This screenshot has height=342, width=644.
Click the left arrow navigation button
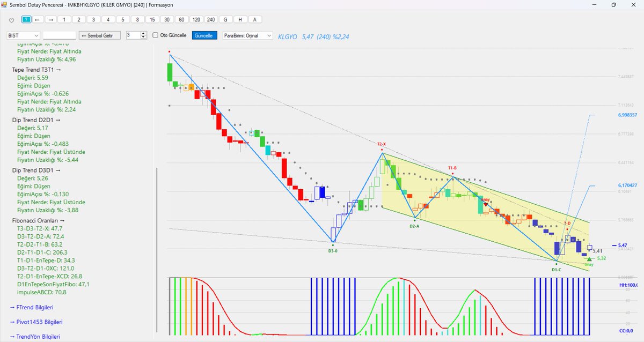pyautogui.click(x=38, y=19)
